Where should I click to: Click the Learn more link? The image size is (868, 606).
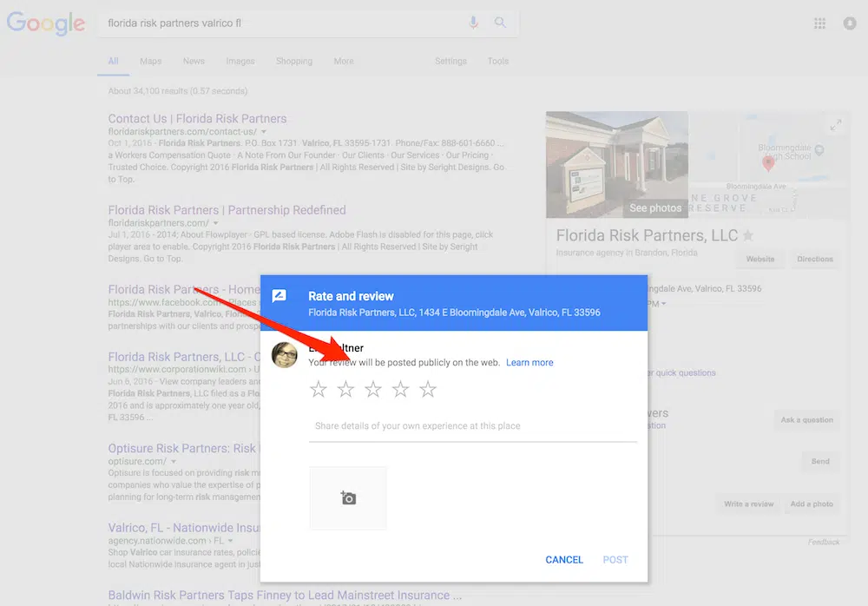529,362
